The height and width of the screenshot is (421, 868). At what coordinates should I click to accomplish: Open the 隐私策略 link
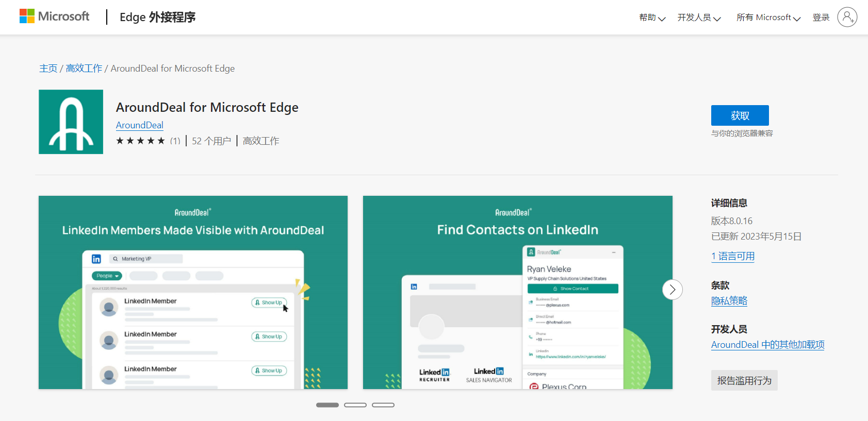729,301
